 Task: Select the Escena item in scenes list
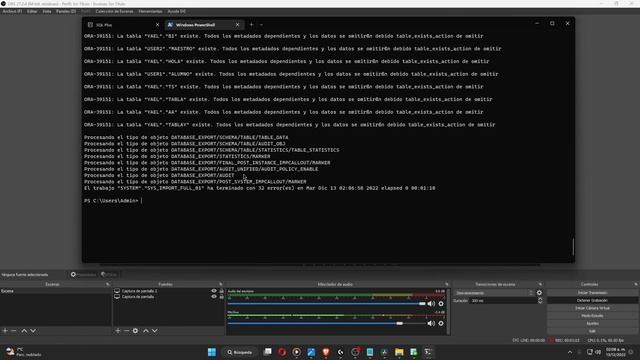point(56,291)
